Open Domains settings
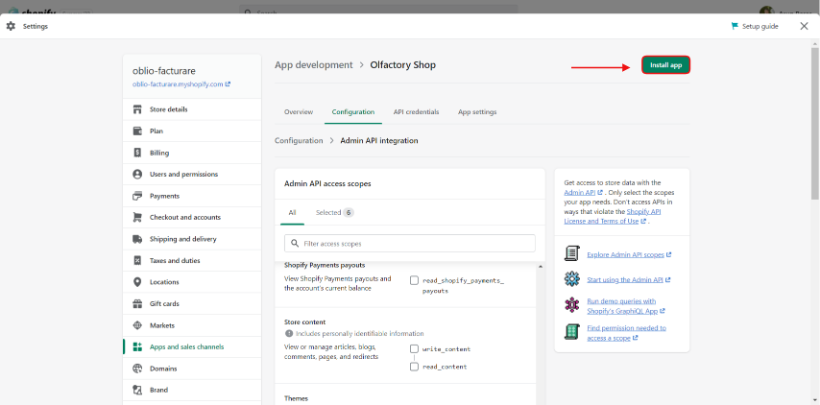The height and width of the screenshot is (405, 820). (192, 368)
